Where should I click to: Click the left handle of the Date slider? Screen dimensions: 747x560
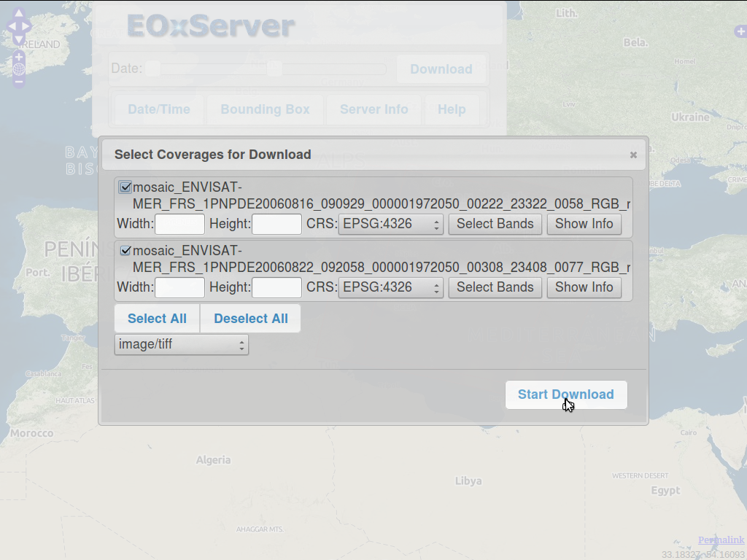coord(153,69)
